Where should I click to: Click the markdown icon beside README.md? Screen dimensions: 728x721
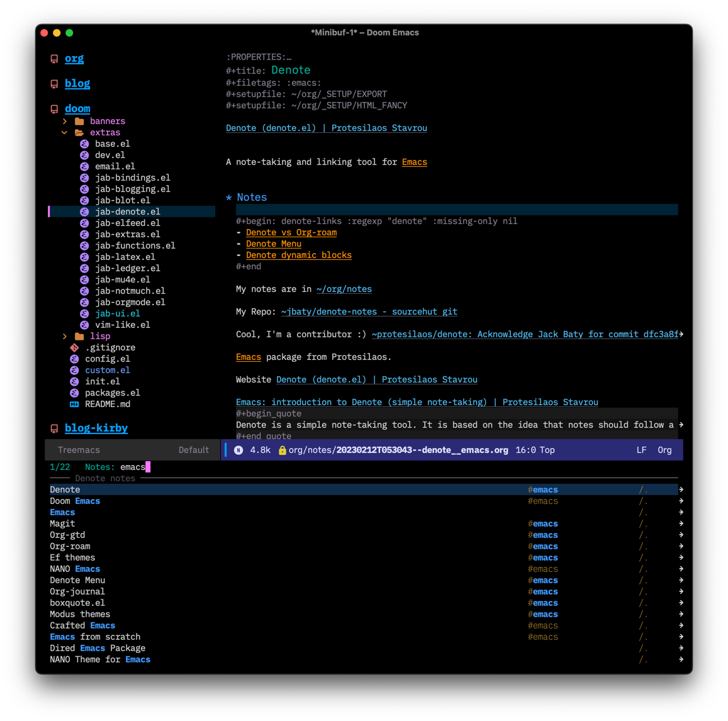click(76, 404)
